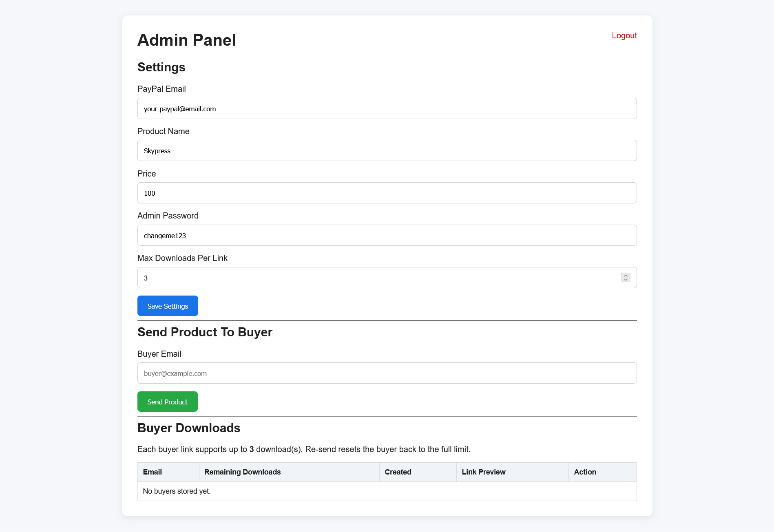Click the Logout link
This screenshot has width=774, height=532.
(x=624, y=35)
